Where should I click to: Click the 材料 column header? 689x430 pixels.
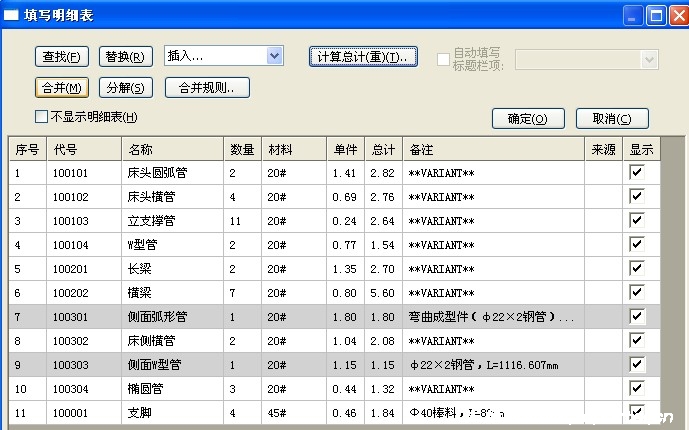[x=294, y=149]
